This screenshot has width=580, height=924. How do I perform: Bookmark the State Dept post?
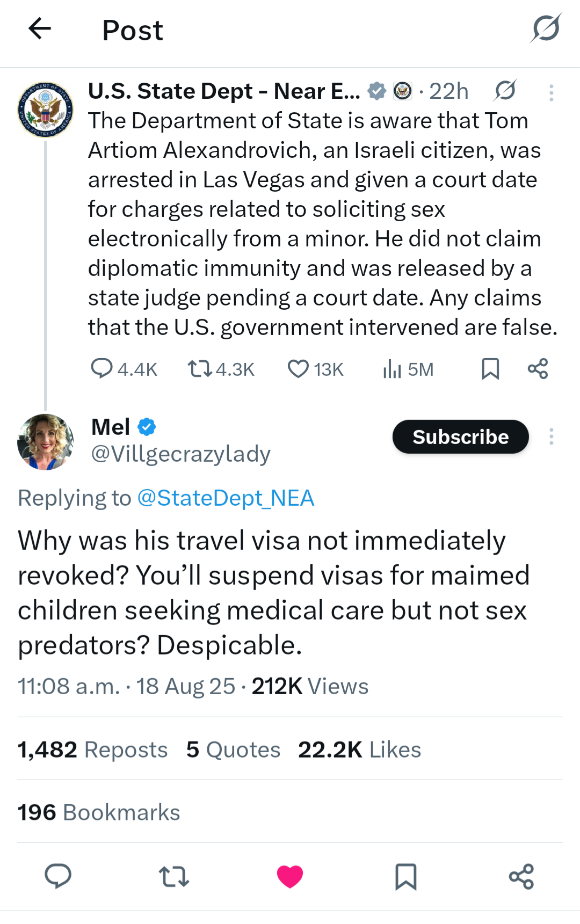coord(490,369)
